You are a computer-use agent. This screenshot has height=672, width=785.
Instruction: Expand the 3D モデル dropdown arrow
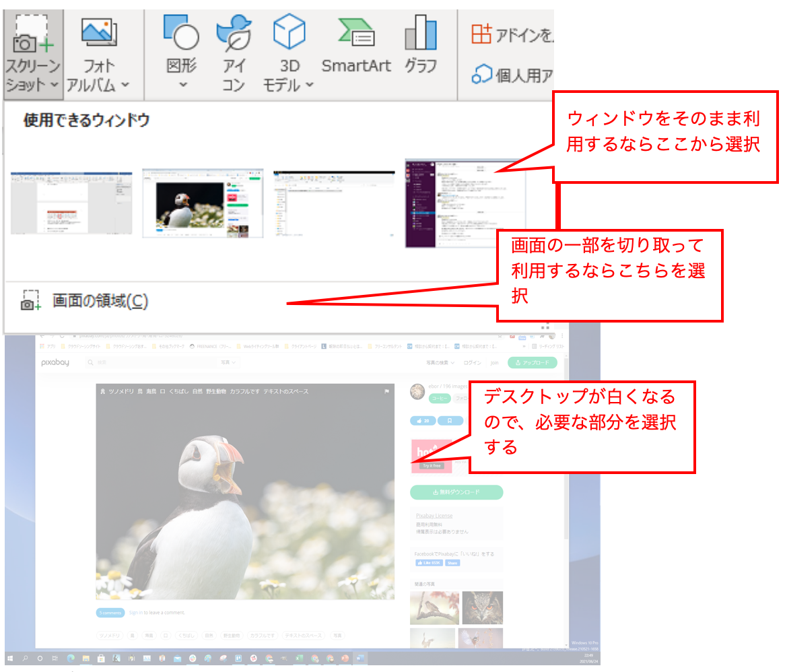coord(310,85)
